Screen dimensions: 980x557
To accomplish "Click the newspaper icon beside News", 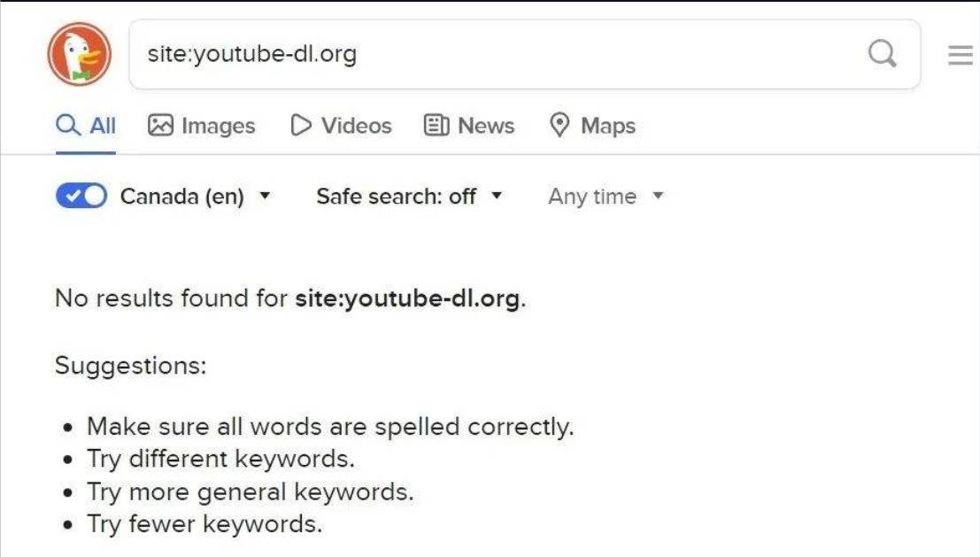I will point(436,126).
